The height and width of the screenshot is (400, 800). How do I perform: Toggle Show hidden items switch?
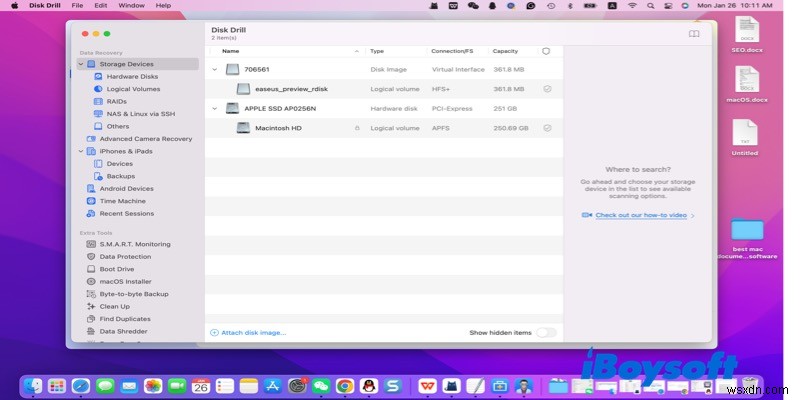[546, 333]
